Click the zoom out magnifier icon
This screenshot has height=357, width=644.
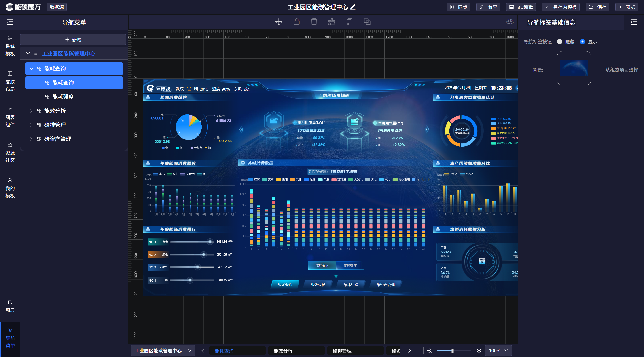(429, 351)
